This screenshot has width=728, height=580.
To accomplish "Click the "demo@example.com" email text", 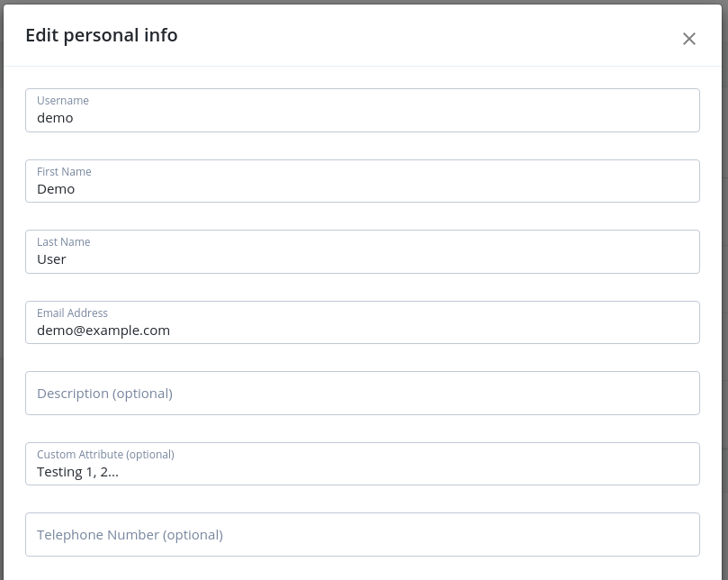I will (x=103, y=331).
